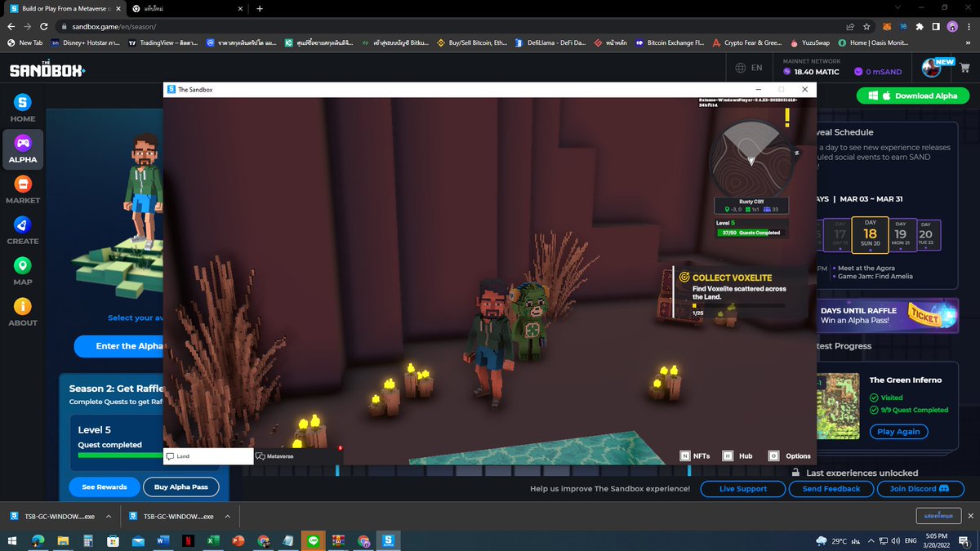Click The Sandbox logo
Screen dimensions: 980x551
(47, 69)
